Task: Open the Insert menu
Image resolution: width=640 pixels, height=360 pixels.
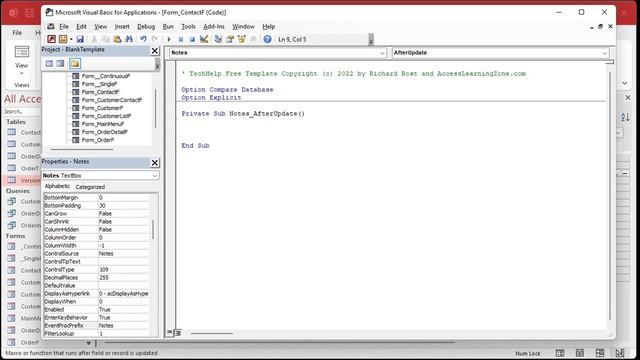Action: click(122, 27)
